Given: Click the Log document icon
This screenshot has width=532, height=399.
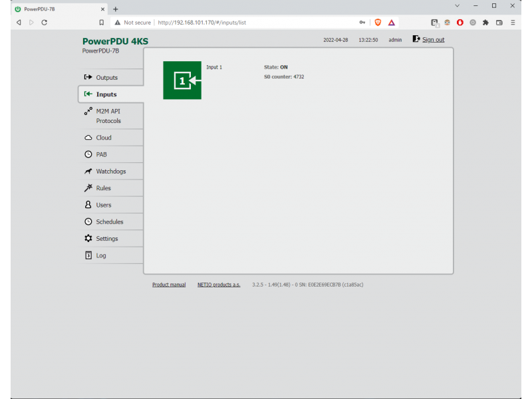Looking at the screenshot, I should click(88, 255).
